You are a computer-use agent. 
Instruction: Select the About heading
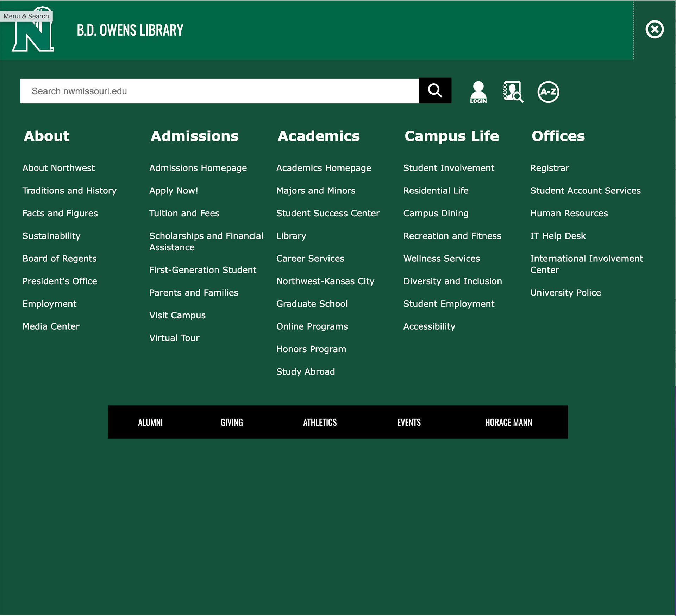(47, 136)
